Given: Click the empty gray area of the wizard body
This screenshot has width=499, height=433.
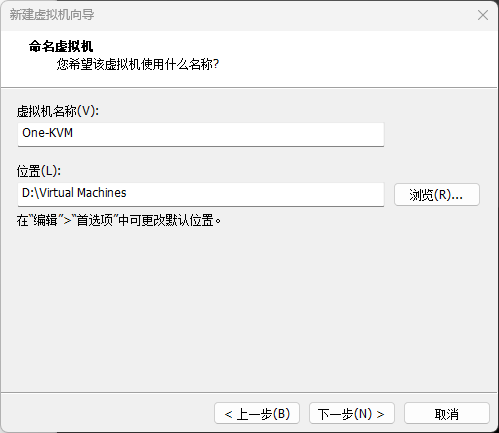Looking at the screenshot, I should click(x=249, y=307).
